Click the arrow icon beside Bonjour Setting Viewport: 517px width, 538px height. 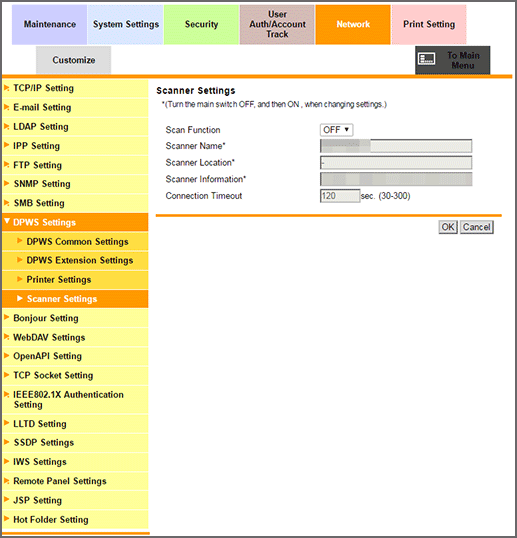(x=6, y=317)
